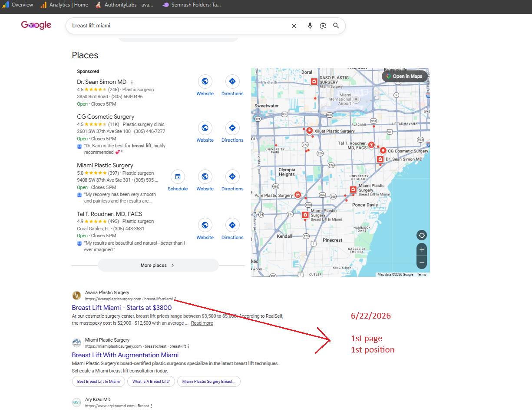
Task: Switch to AuthorityLabs browser tab
Action: click(124, 5)
